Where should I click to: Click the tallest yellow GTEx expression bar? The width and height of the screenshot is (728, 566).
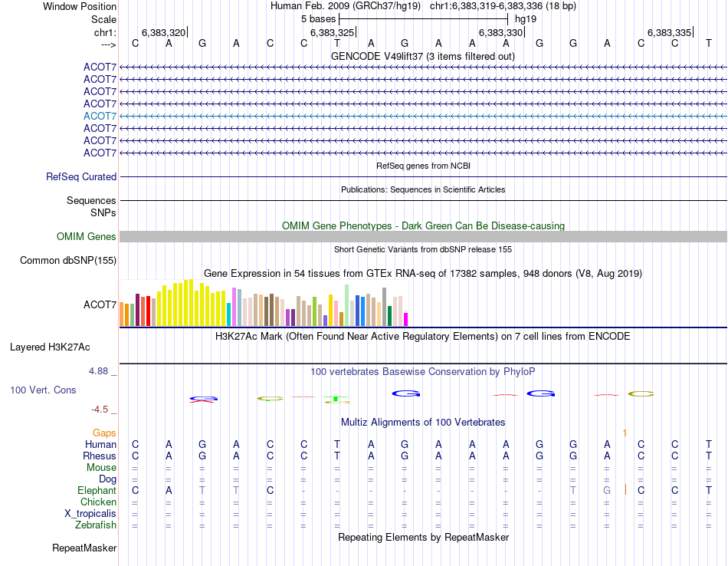191,302
